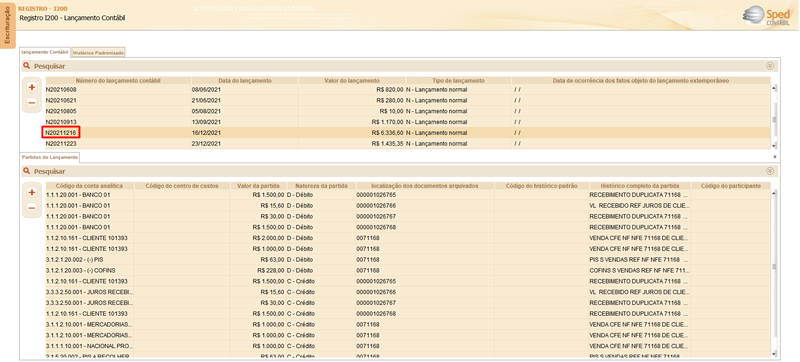Click the COFINS S VENDAS REF NF NFE history cell
800x362 pixels.
click(639, 270)
